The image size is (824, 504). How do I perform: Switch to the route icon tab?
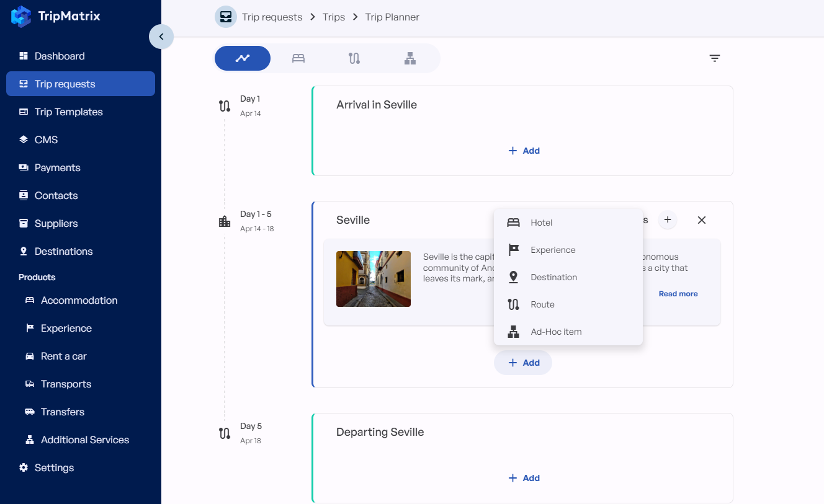(354, 58)
